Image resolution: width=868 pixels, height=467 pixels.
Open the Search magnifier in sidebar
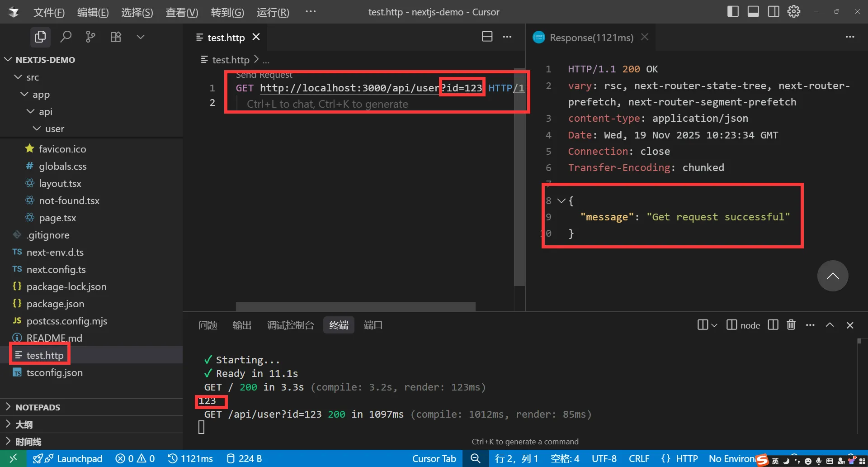pyautogui.click(x=66, y=37)
